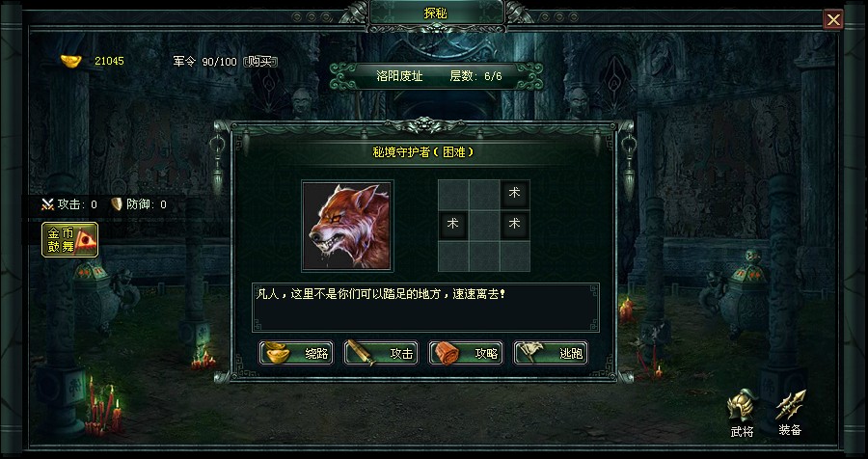Close the 探秘 exploration window
868x459 pixels.
click(x=833, y=20)
